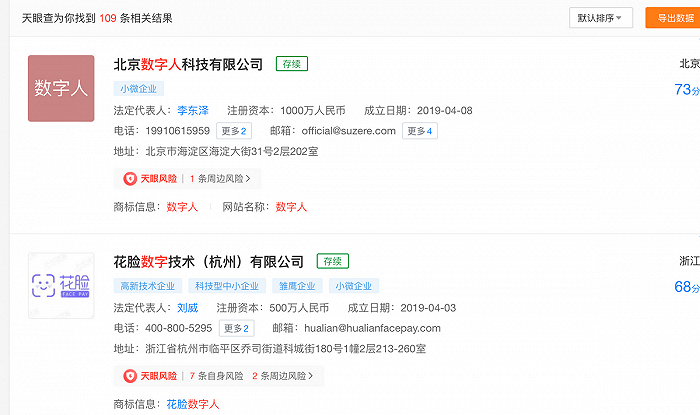Show 更多2 phone numbers for 北京数字人科技
This screenshot has width=700, height=415.
pyautogui.click(x=234, y=131)
